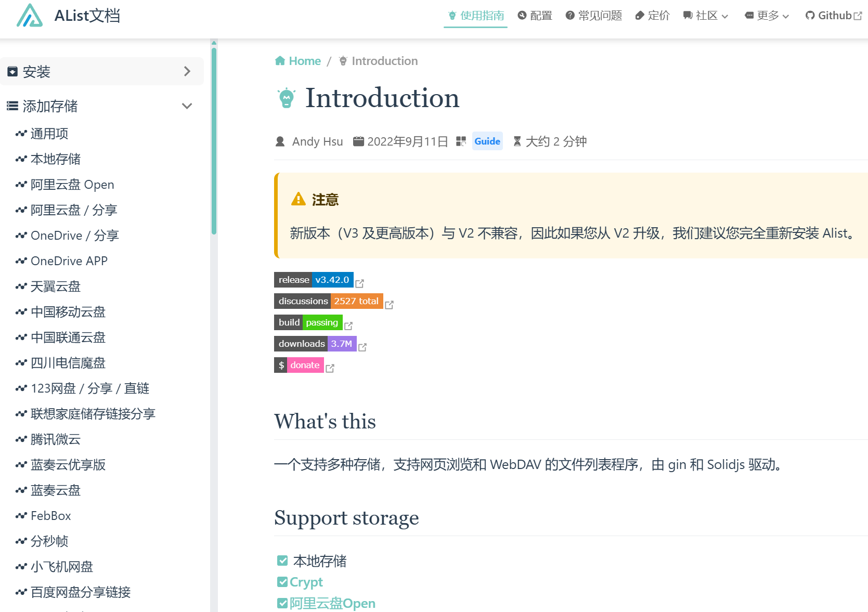Viewport: 868px width, 612px height.
Task: Click the icon before FebBox
Action: 21,516
